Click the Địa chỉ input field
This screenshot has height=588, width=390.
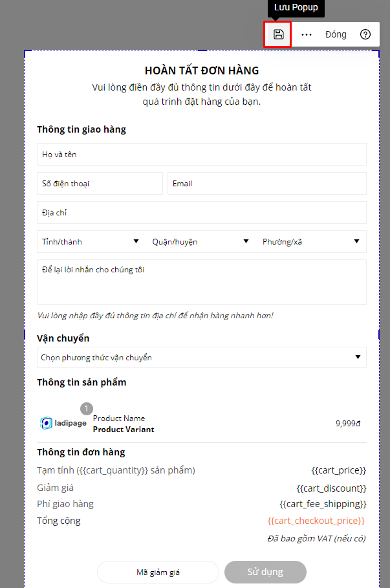coord(201,212)
